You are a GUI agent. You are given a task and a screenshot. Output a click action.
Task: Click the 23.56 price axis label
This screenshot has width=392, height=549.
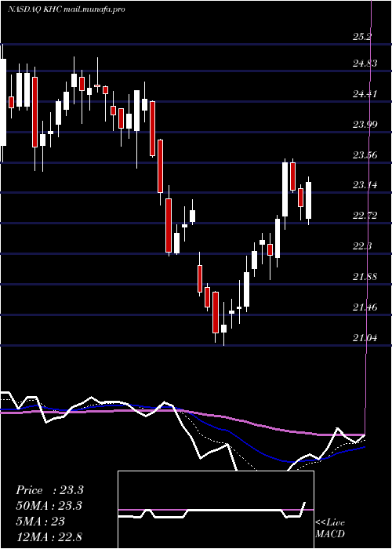tap(365, 155)
